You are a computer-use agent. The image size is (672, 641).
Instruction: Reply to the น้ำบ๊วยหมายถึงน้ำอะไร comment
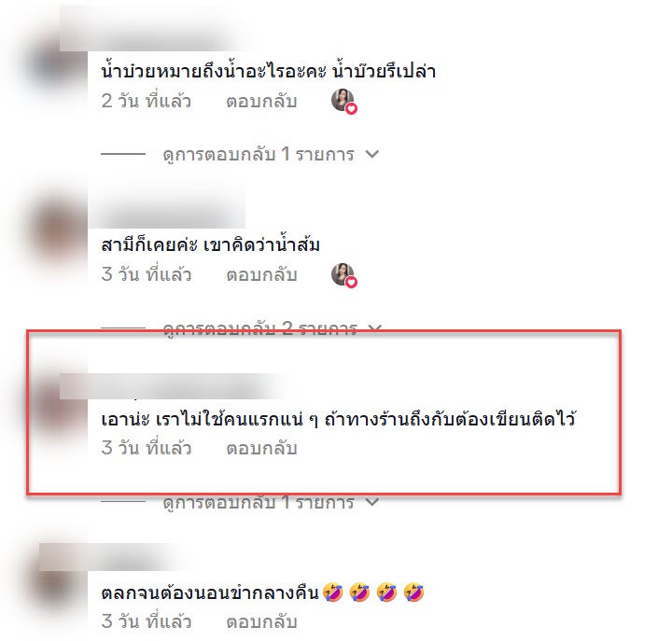[261, 102]
